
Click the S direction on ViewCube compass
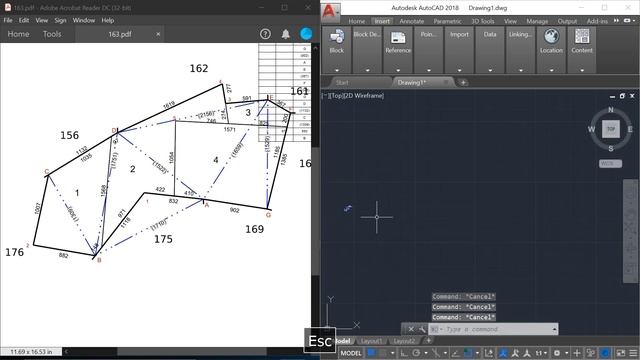click(611, 149)
